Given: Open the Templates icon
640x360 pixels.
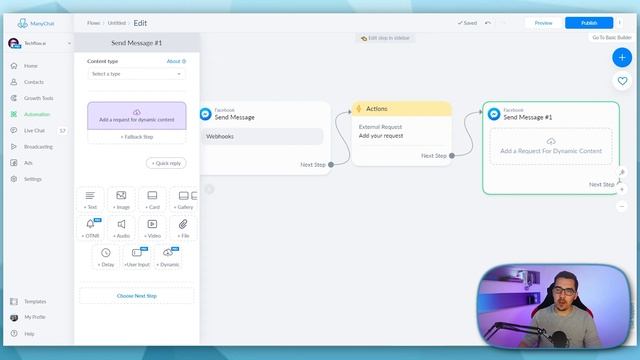Looking at the screenshot, I should pos(14,301).
